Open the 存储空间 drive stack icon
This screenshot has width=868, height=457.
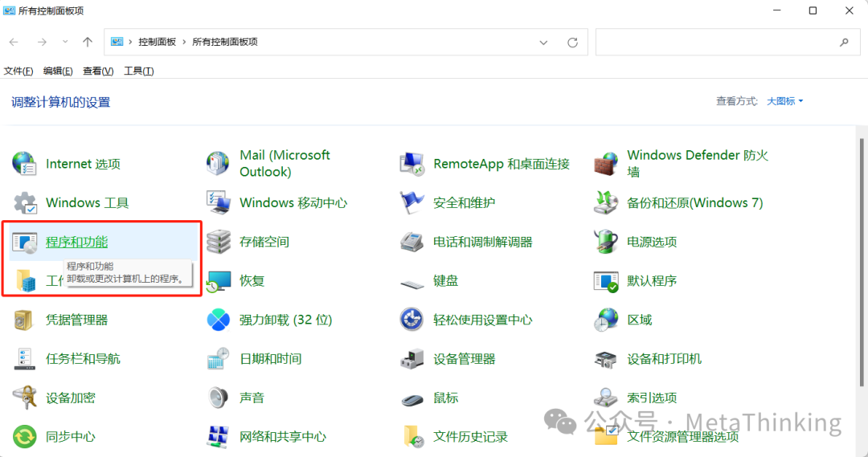pos(218,242)
